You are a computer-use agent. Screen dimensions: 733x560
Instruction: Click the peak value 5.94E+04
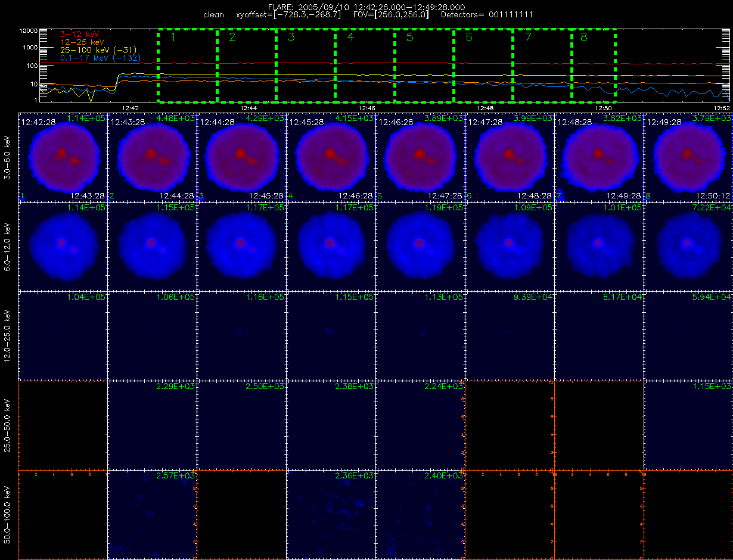(x=712, y=297)
